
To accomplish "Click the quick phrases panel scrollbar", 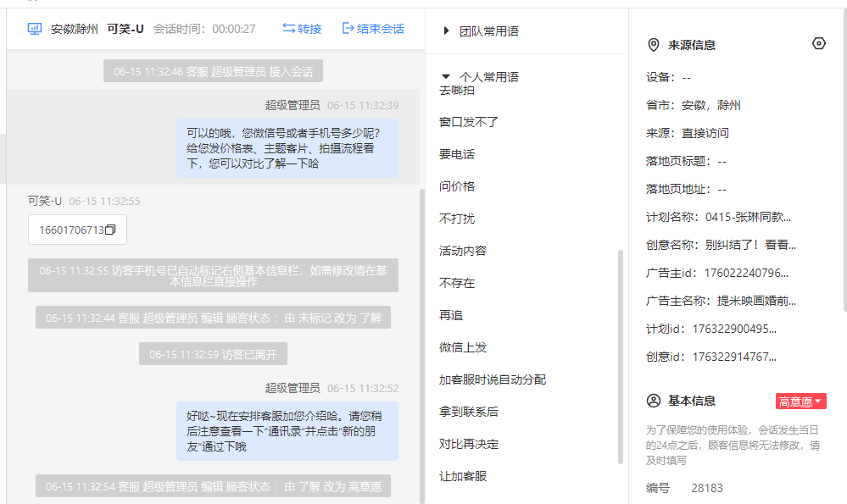I will (620, 356).
